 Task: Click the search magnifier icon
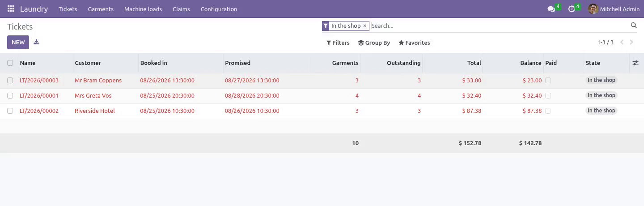click(634, 26)
